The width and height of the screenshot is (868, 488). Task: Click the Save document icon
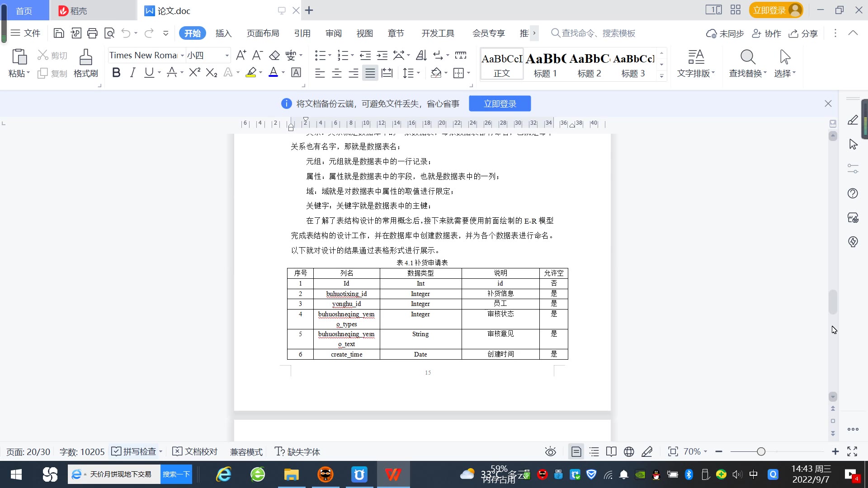click(58, 33)
